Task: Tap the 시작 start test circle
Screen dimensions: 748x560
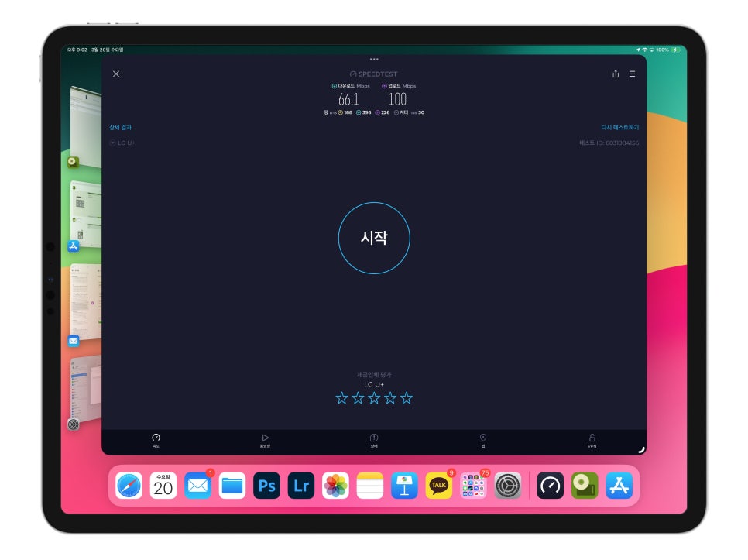Action: click(x=374, y=238)
